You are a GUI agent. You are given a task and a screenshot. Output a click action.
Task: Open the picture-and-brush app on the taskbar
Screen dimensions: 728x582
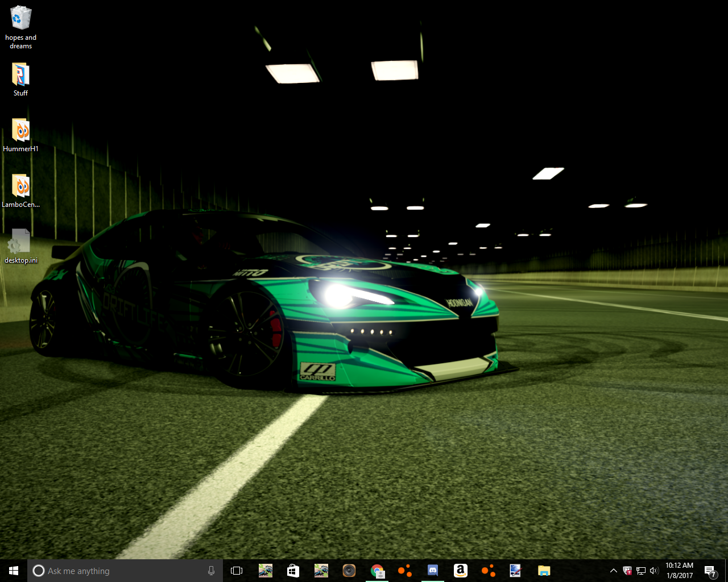coord(516,571)
